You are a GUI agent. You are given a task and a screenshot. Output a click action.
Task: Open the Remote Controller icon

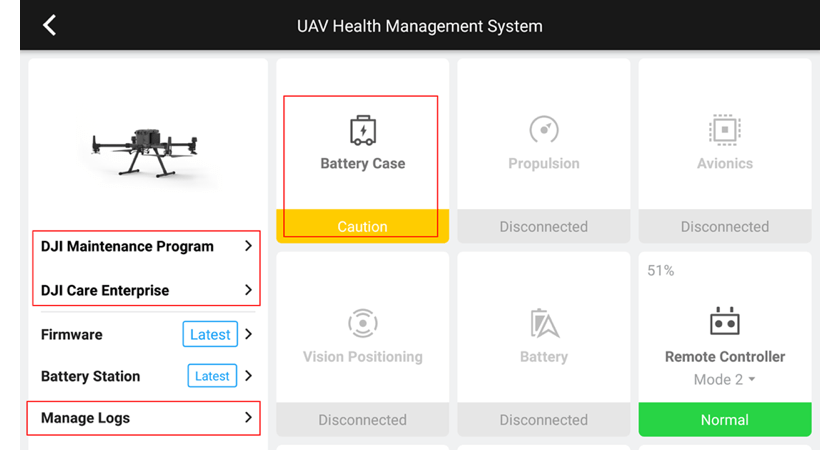[x=724, y=321]
